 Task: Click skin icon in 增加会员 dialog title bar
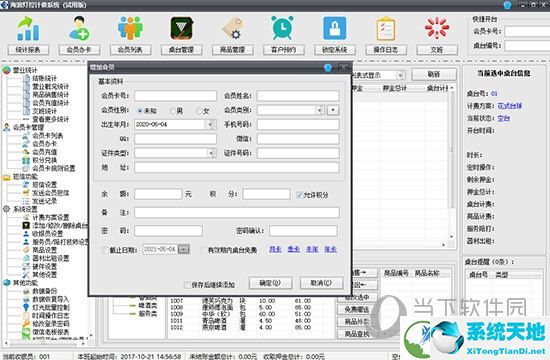pos(328,67)
